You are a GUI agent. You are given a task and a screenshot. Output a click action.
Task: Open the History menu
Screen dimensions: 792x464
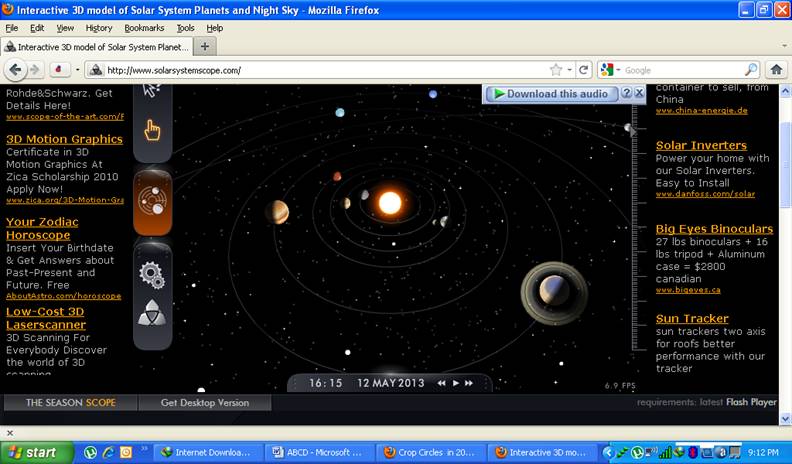click(99, 28)
